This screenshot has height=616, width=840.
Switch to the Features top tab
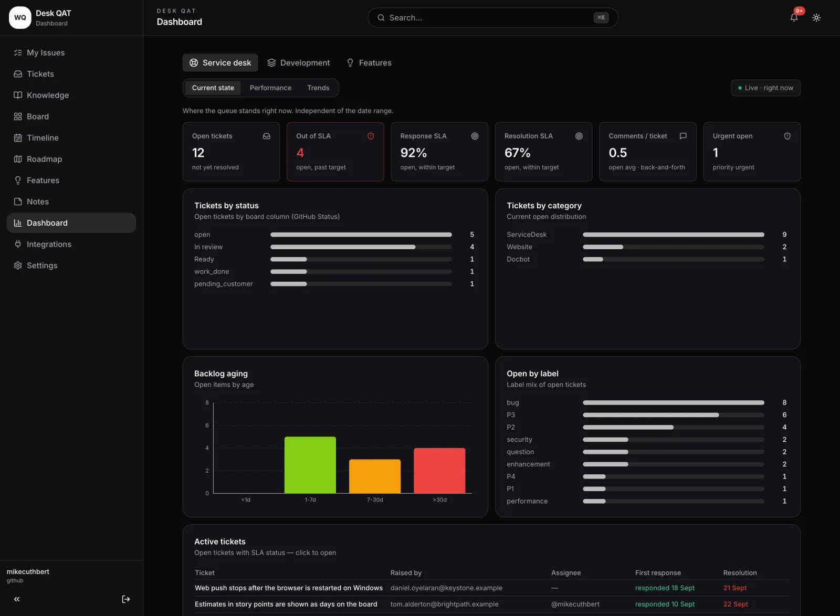point(369,62)
